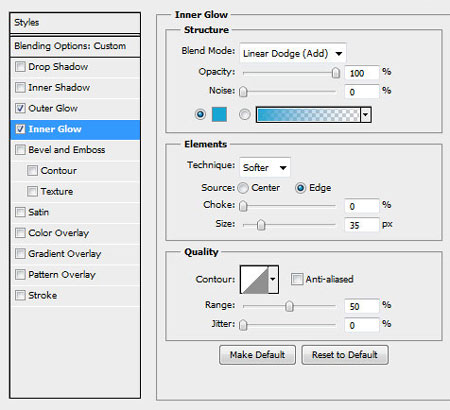450x410 pixels.
Task: Click the Size slider handle
Action: pyautogui.click(x=261, y=225)
